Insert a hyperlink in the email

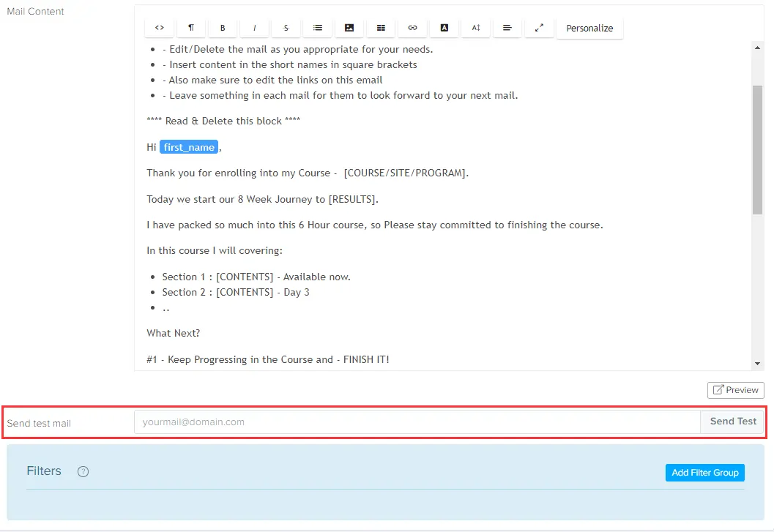coord(412,28)
